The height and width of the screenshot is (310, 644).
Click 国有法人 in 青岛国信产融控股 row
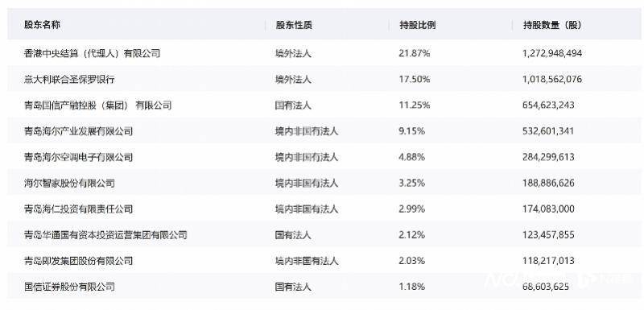tap(293, 105)
